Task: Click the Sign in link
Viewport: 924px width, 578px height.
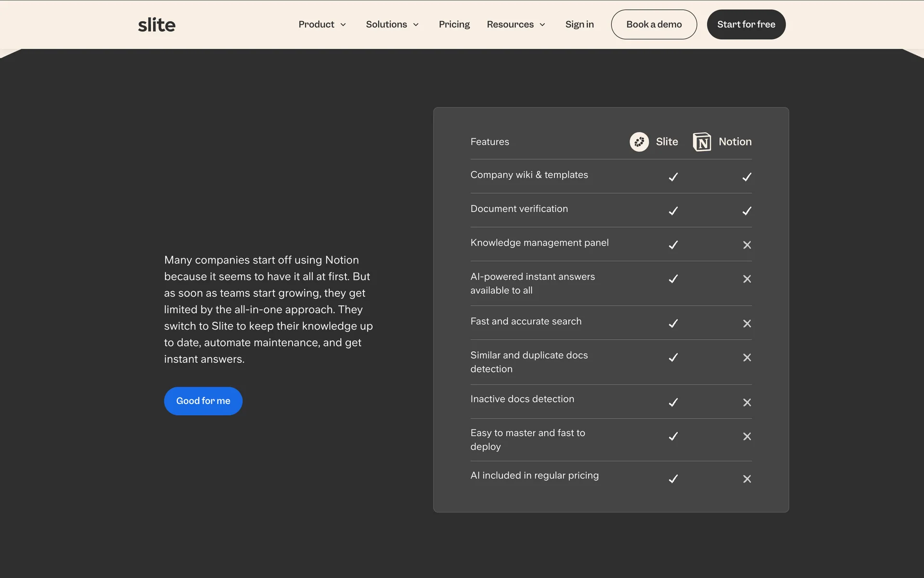Action: point(579,25)
